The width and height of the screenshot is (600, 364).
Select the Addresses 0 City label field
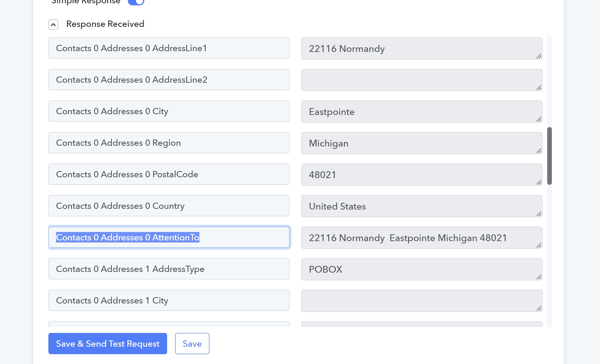click(x=169, y=111)
